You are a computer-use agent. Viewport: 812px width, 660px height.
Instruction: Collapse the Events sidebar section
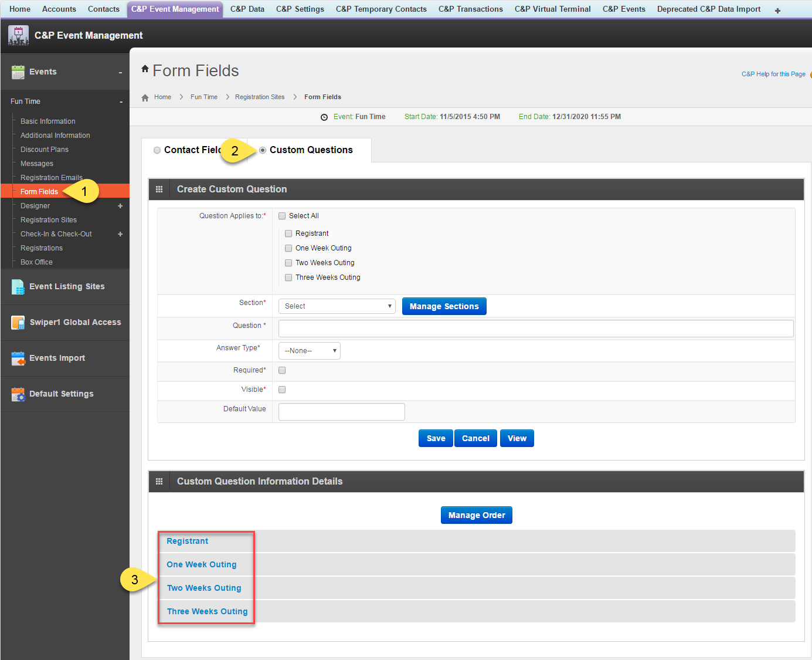click(x=120, y=72)
